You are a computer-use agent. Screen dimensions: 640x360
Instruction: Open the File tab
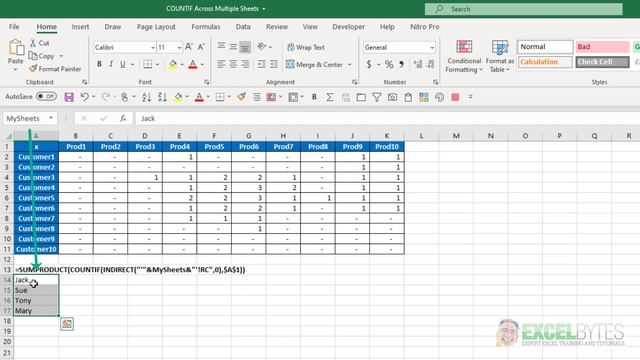[x=14, y=27]
